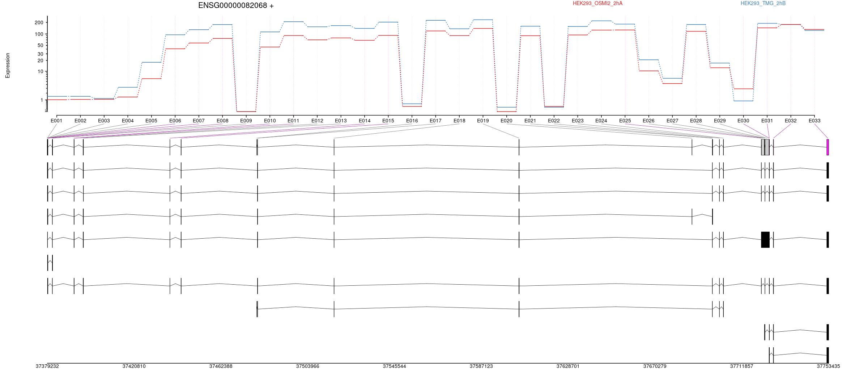This screenshot has width=868, height=373.
Task: Click exon label E001
Action: 56,121
